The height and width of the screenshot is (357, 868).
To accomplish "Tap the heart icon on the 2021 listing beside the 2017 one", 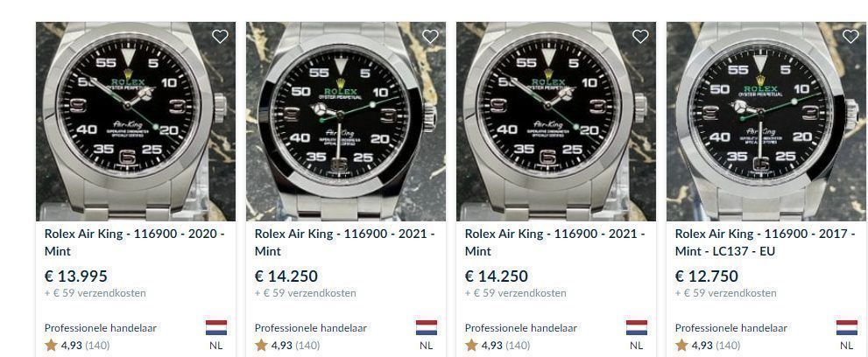I will (640, 37).
